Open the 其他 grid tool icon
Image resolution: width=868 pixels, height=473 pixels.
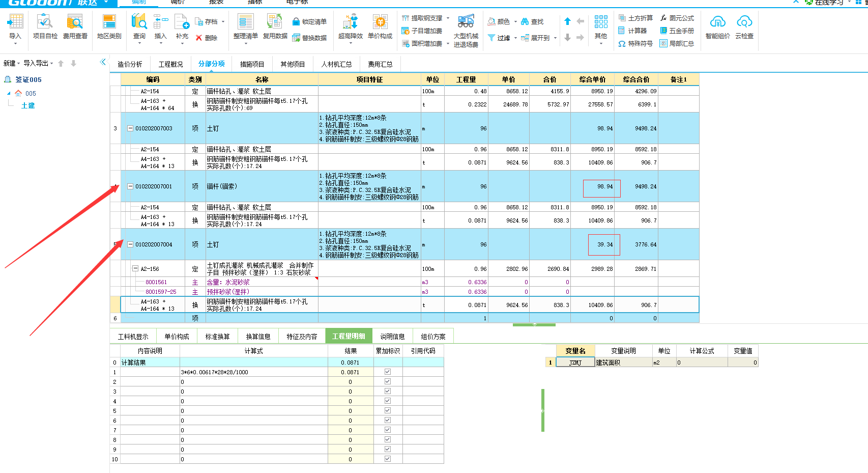(x=601, y=22)
